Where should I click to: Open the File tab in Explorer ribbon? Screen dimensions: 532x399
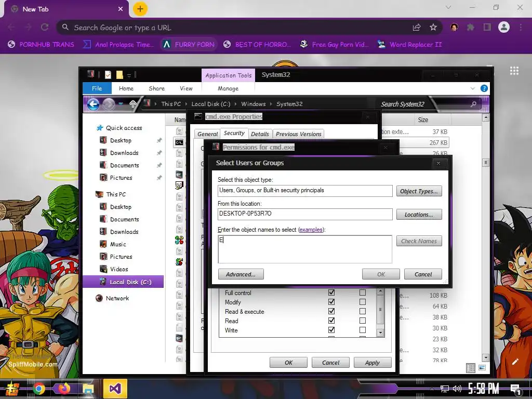click(97, 88)
